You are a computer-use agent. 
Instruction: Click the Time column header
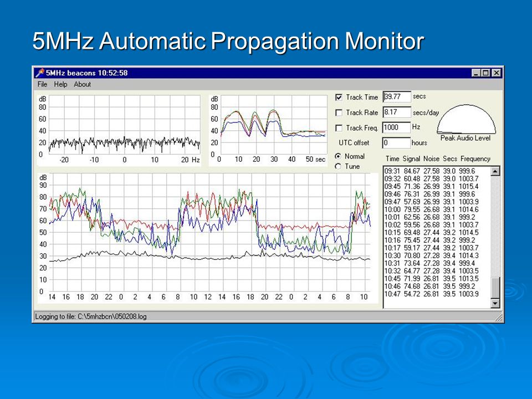point(392,159)
